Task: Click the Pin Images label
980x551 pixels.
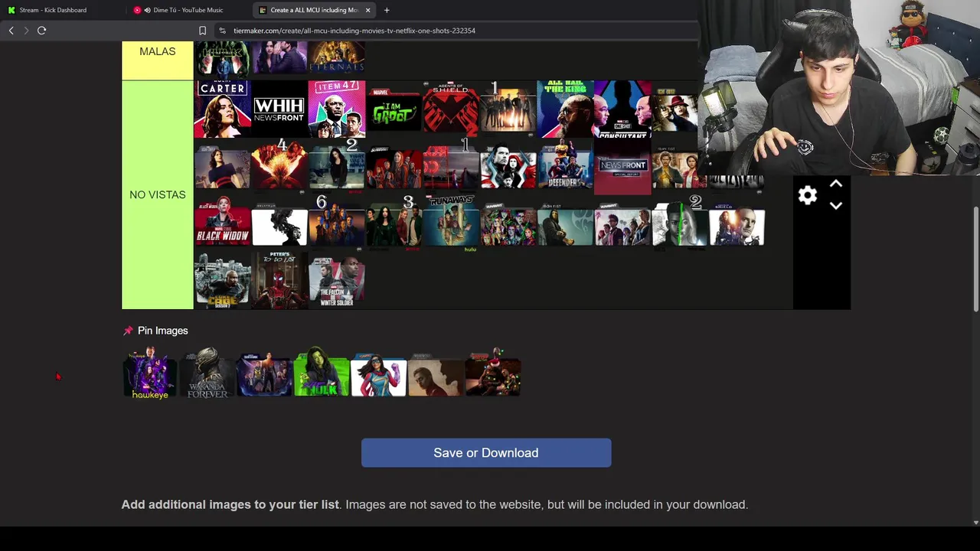Action: coord(162,331)
